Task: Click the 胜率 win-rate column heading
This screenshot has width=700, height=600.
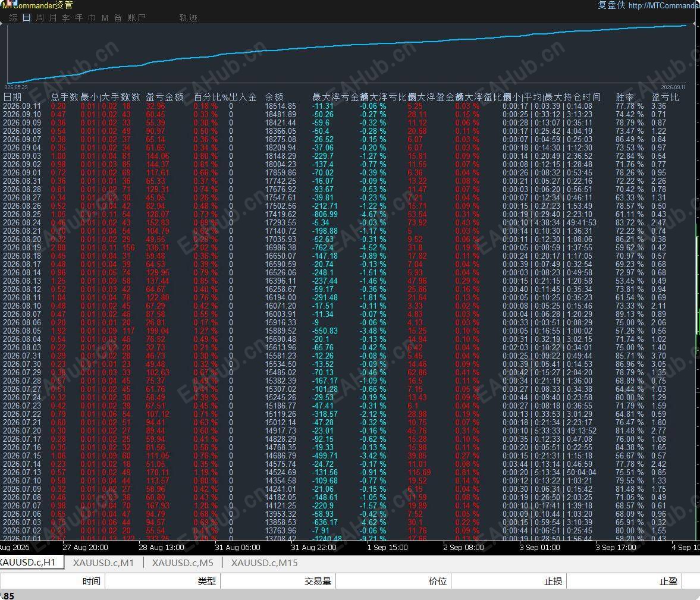Action: coord(624,97)
